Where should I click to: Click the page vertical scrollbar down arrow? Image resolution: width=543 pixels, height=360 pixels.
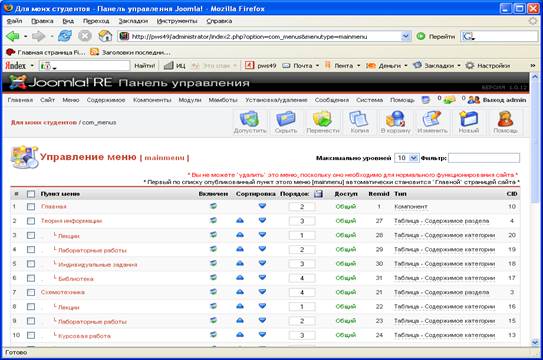[535, 343]
